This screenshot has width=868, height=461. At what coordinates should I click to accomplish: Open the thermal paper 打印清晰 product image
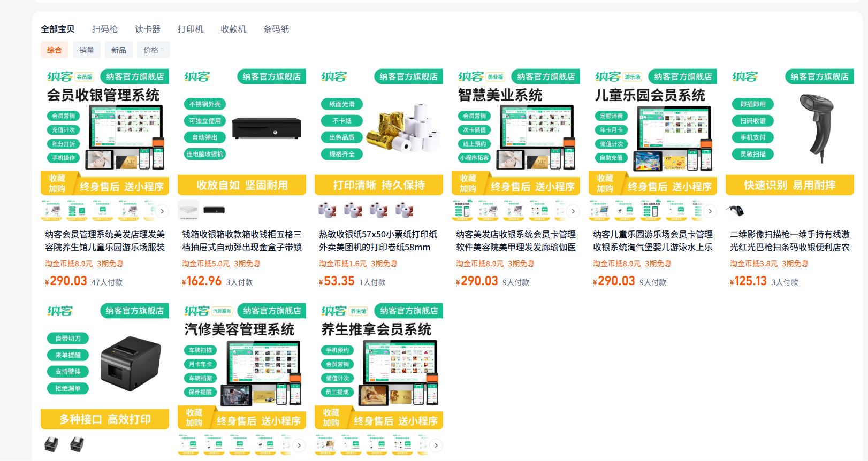click(x=379, y=131)
